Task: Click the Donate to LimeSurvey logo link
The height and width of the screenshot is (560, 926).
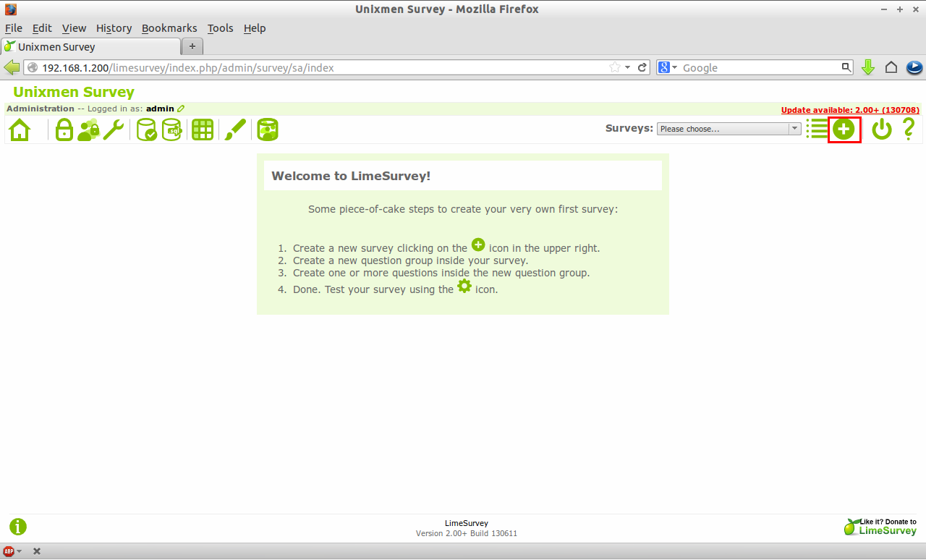Action: tap(880, 527)
